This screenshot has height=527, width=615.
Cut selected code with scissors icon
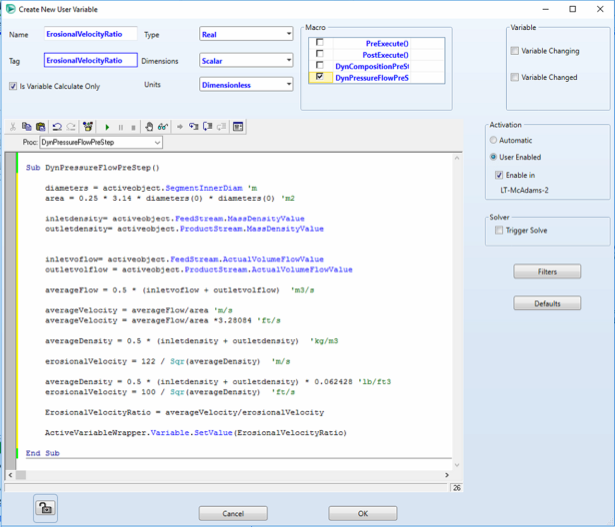coord(13,127)
